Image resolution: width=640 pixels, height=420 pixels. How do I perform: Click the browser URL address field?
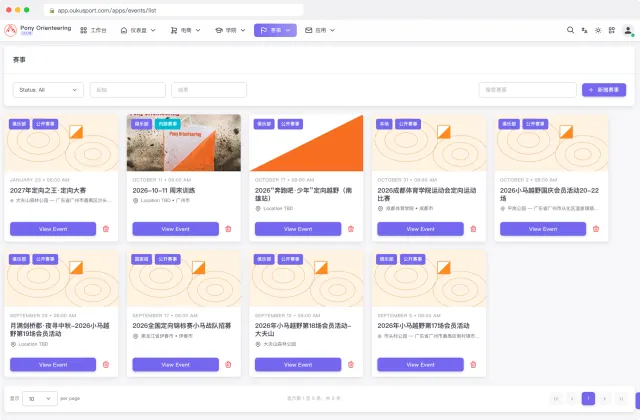click(173, 11)
